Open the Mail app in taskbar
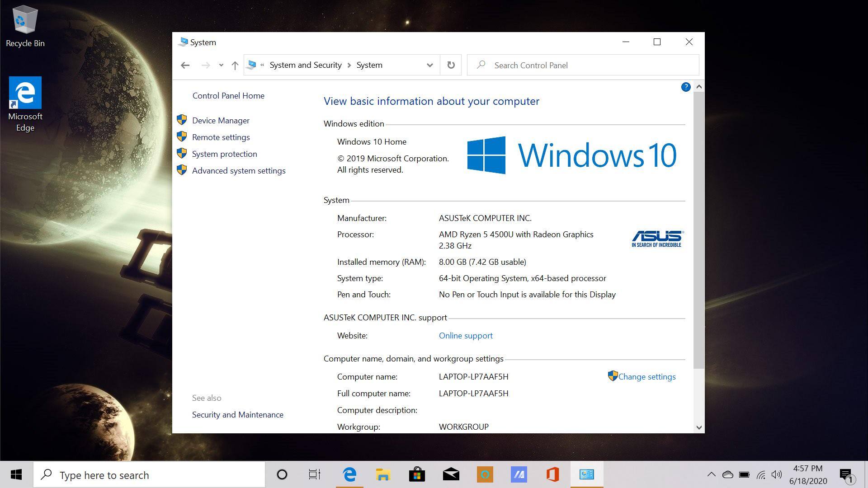The height and width of the screenshot is (488, 868). coord(451,474)
